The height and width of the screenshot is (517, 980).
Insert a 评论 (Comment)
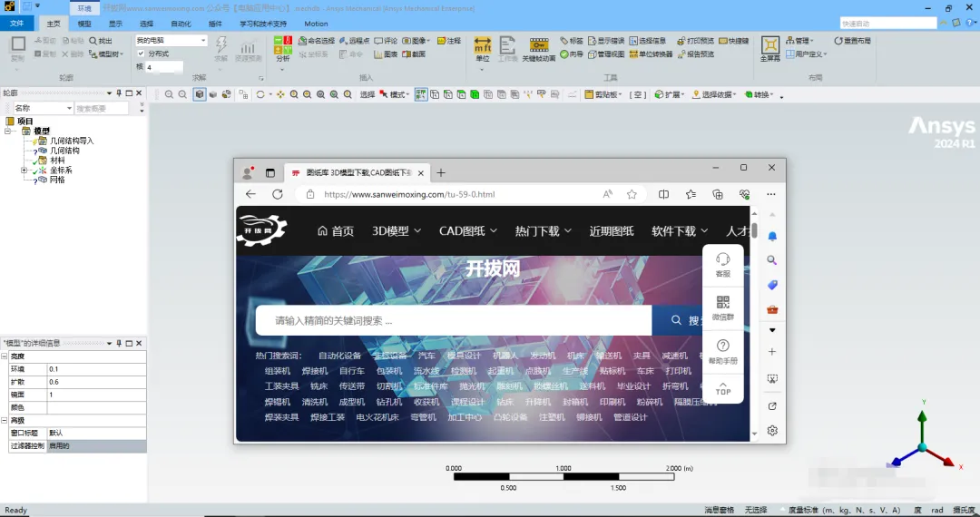point(386,41)
